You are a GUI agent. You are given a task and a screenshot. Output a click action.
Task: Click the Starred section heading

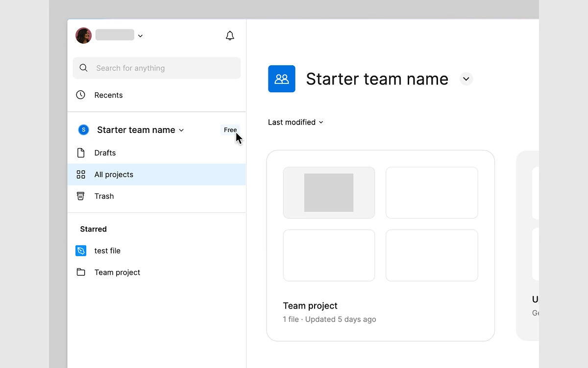[93, 229]
